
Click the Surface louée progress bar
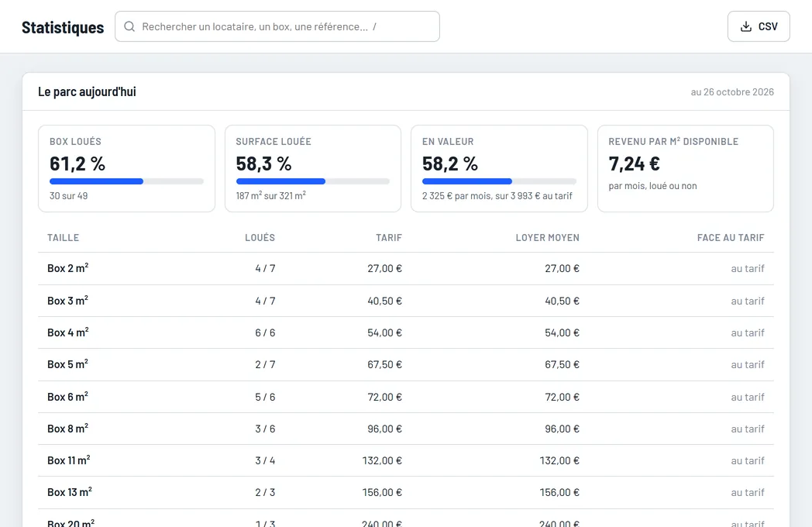(313, 181)
